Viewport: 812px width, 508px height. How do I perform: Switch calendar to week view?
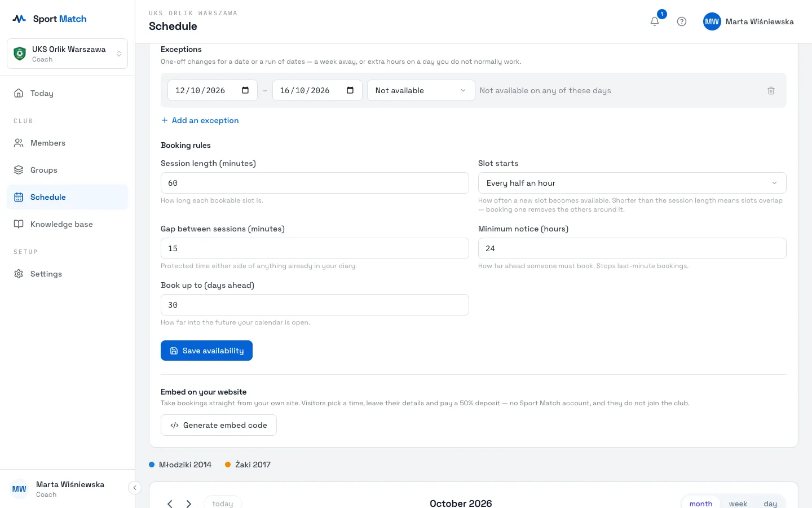tap(738, 503)
